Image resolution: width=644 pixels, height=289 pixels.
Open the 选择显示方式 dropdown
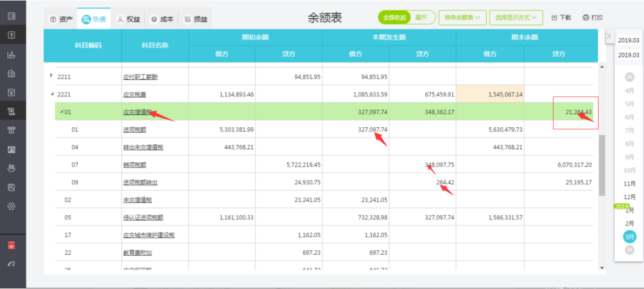(x=515, y=17)
